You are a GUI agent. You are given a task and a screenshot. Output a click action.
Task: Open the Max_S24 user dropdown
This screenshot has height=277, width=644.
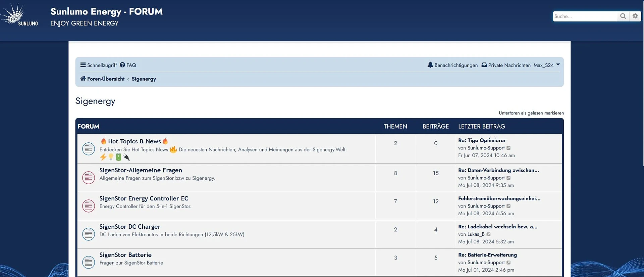click(x=546, y=65)
